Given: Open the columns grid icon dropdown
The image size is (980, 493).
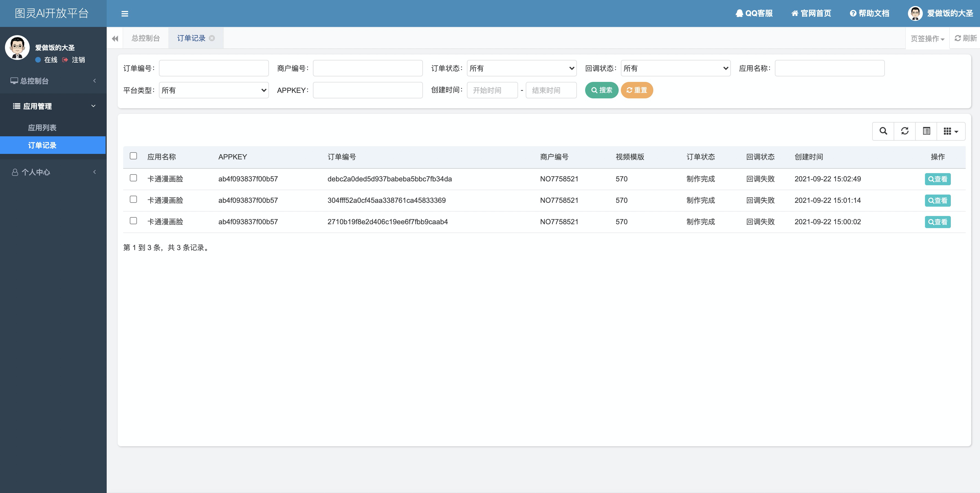Looking at the screenshot, I should [x=951, y=131].
